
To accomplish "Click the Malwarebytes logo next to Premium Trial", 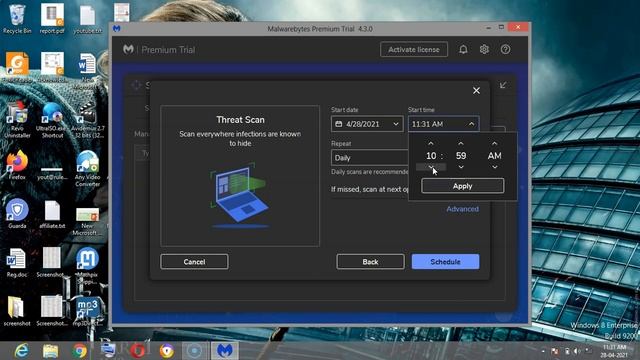I will [x=128, y=49].
